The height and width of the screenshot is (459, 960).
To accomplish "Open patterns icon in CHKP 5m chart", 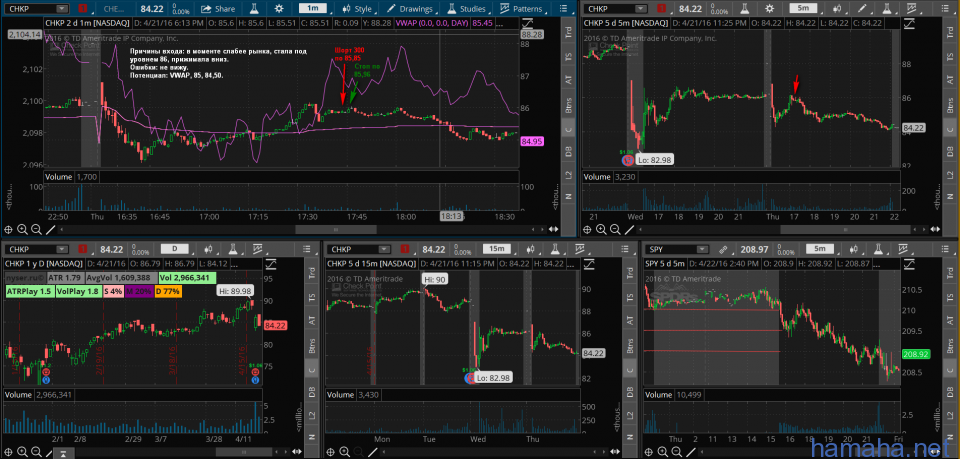I will [911, 9].
